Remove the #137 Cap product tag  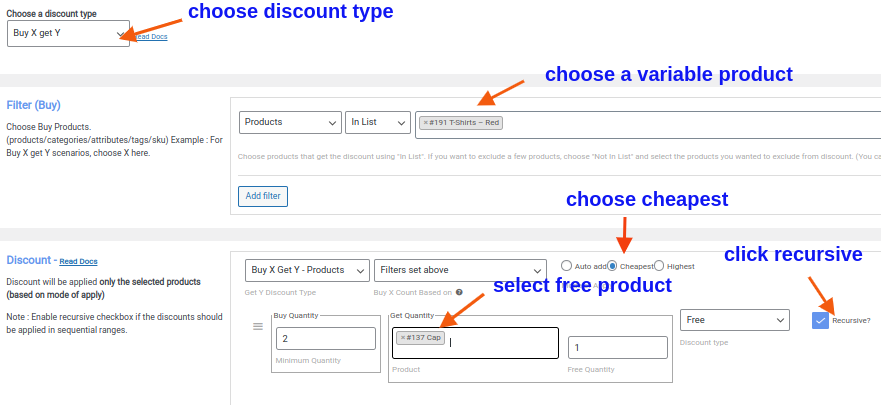[x=403, y=338]
